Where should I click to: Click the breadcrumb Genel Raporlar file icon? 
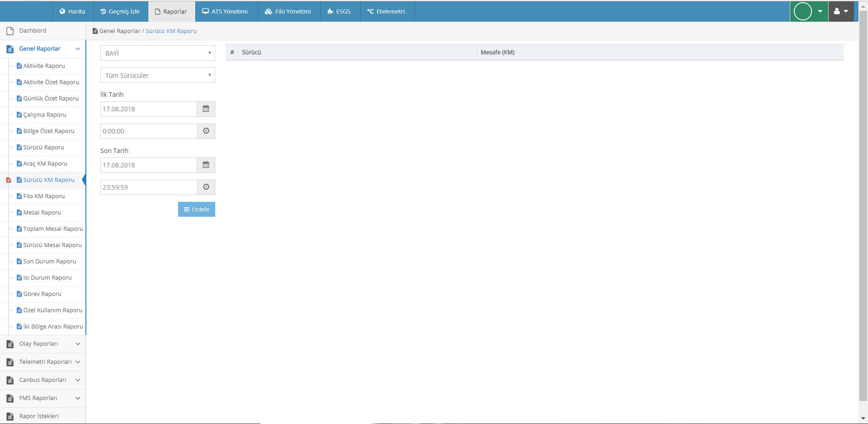95,31
